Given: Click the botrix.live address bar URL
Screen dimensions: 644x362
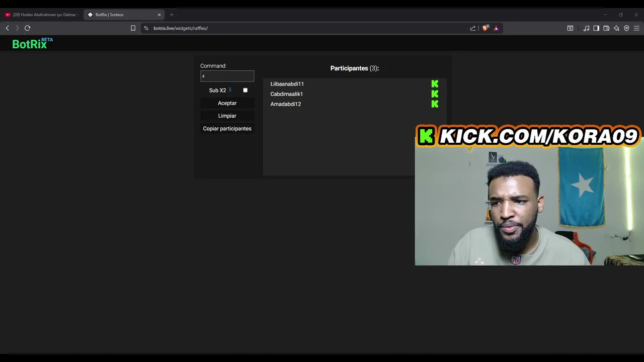Looking at the screenshot, I should (x=181, y=28).
